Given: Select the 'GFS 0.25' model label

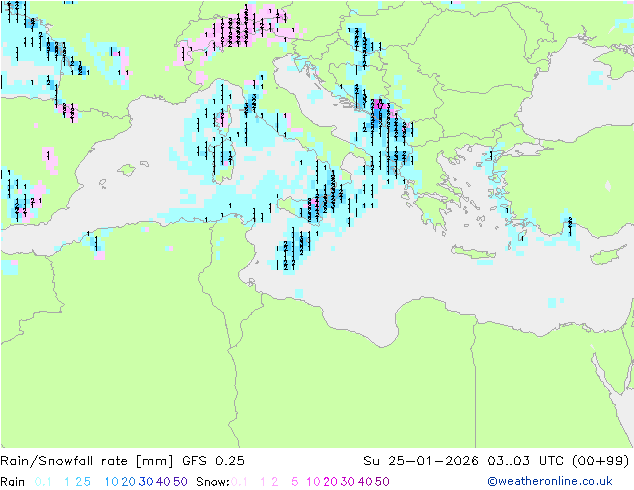Looking at the screenshot, I should tap(213, 461).
